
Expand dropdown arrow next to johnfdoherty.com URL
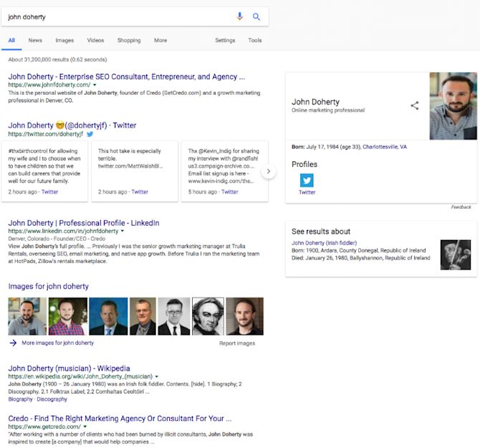tap(95, 85)
